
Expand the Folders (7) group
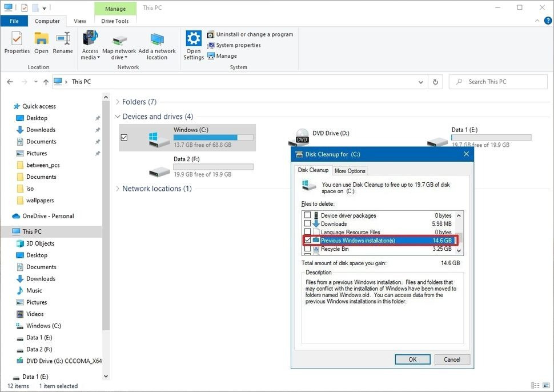(118, 102)
